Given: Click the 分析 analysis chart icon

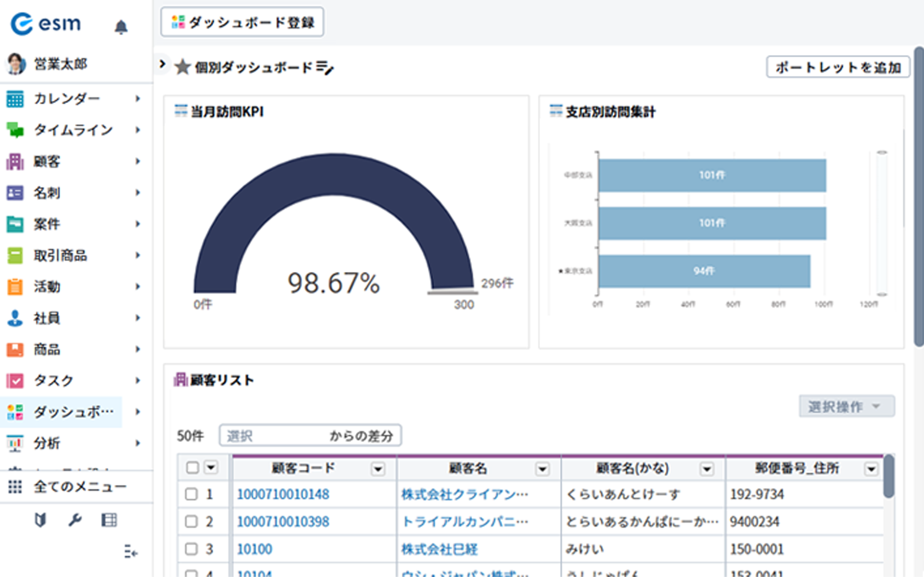Looking at the screenshot, I should [x=15, y=443].
